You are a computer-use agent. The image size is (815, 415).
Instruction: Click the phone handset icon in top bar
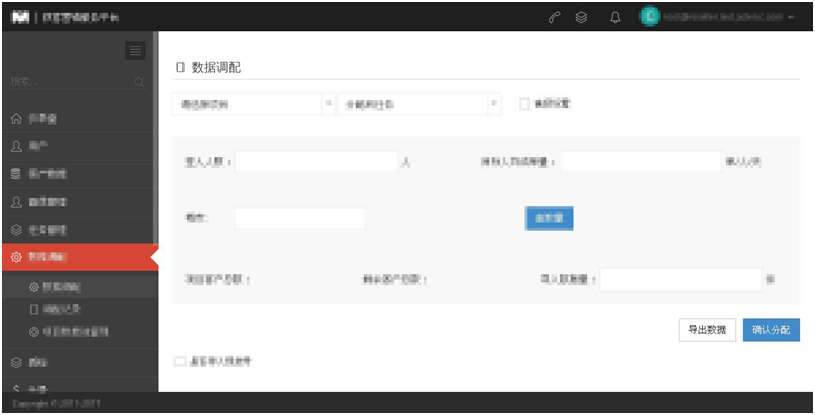(x=555, y=18)
